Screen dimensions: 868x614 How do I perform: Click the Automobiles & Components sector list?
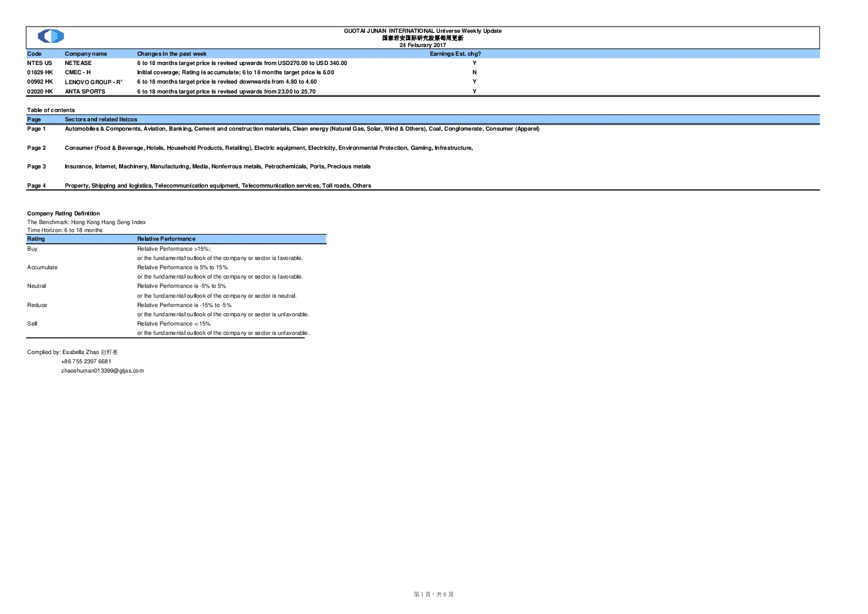tap(302, 129)
